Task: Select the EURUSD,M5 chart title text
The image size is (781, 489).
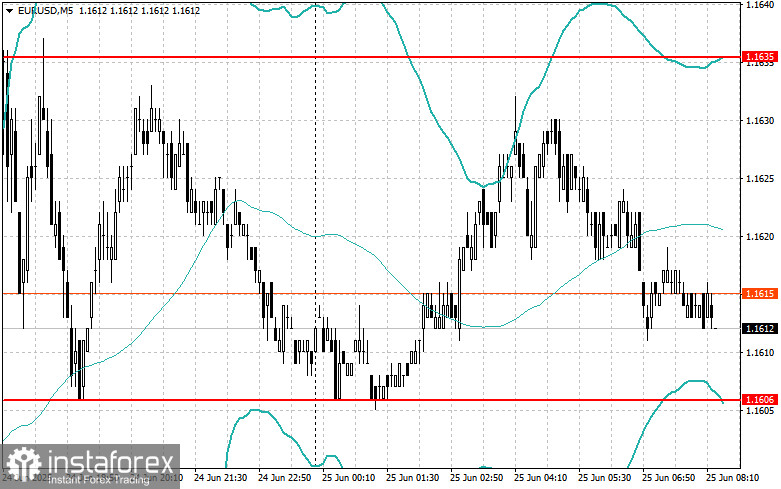Action: (x=45, y=10)
